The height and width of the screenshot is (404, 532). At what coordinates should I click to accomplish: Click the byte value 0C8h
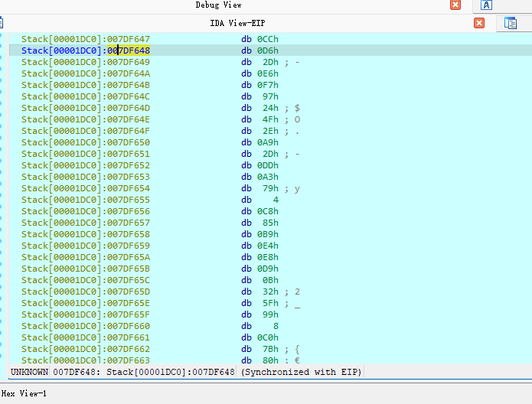pyautogui.click(x=268, y=211)
